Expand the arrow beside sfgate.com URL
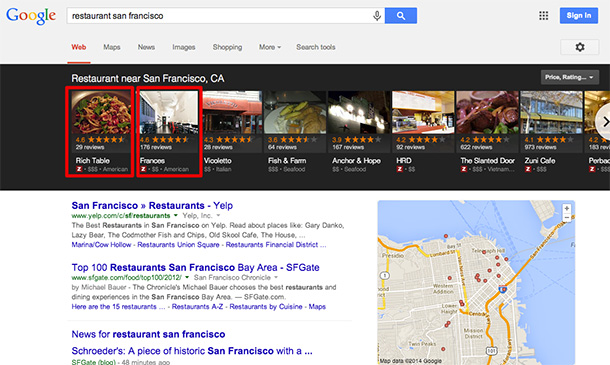Image resolution: width=610 pixels, height=365 pixels. pyautogui.click(x=187, y=277)
